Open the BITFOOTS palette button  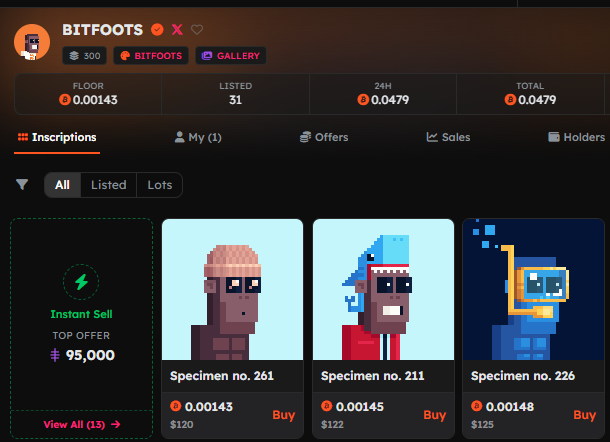pyautogui.click(x=151, y=56)
